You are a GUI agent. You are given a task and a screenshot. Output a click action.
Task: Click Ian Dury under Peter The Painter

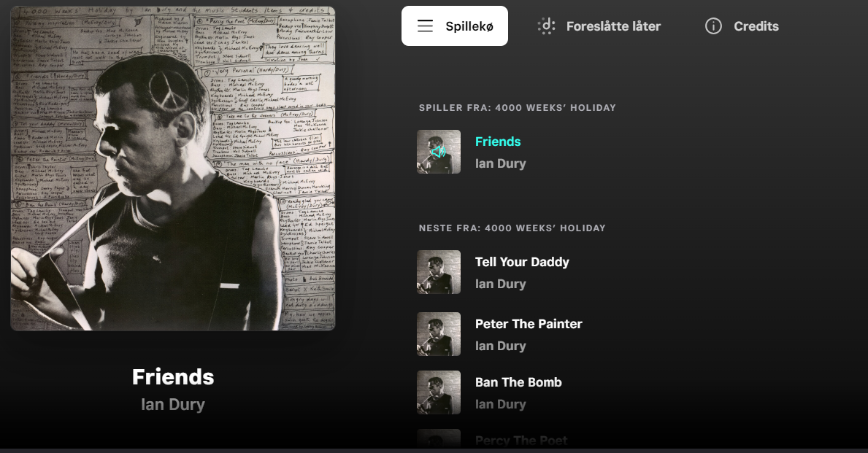(500, 346)
